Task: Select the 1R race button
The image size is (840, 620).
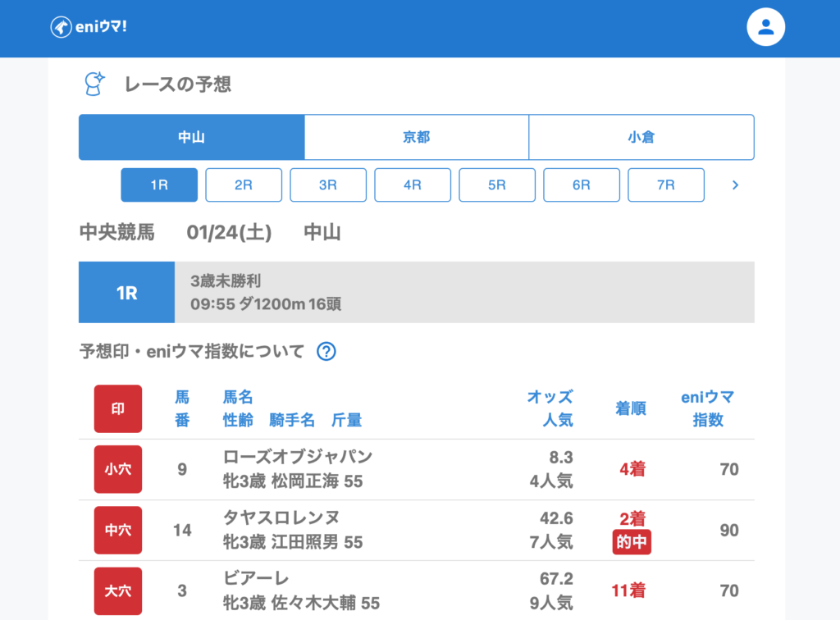Action: pyautogui.click(x=159, y=185)
